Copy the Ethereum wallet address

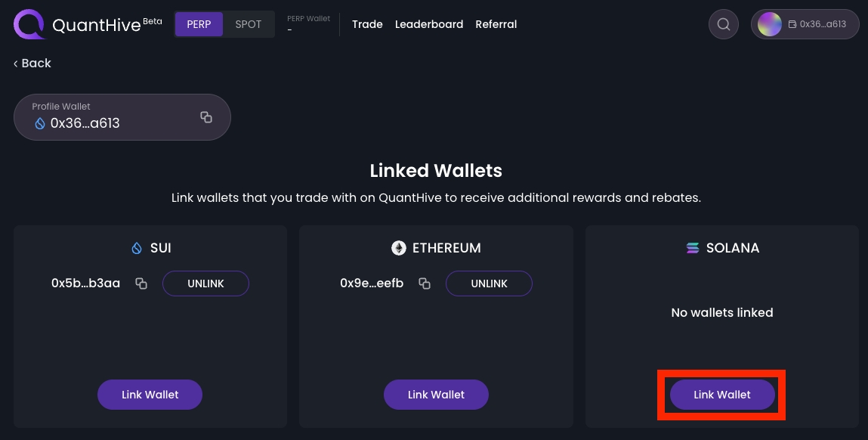click(425, 284)
